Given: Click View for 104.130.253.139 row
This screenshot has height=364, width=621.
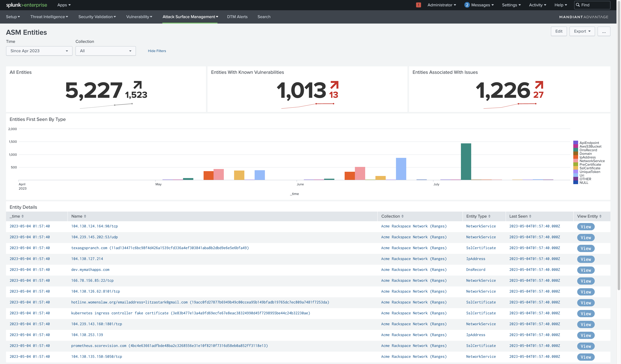Looking at the screenshot, I should (586, 335).
